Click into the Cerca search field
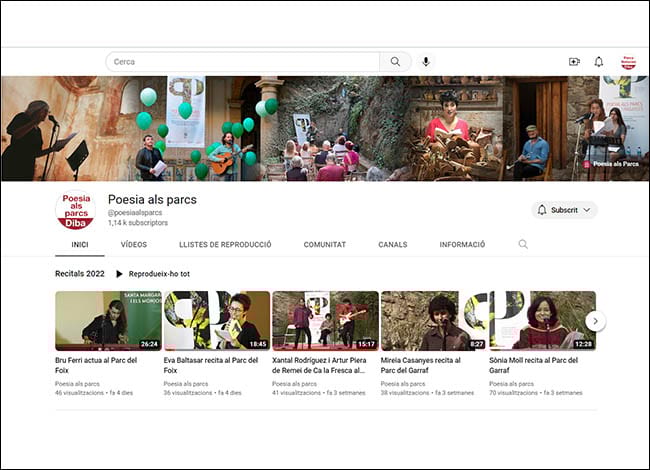 pyautogui.click(x=243, y=62)
